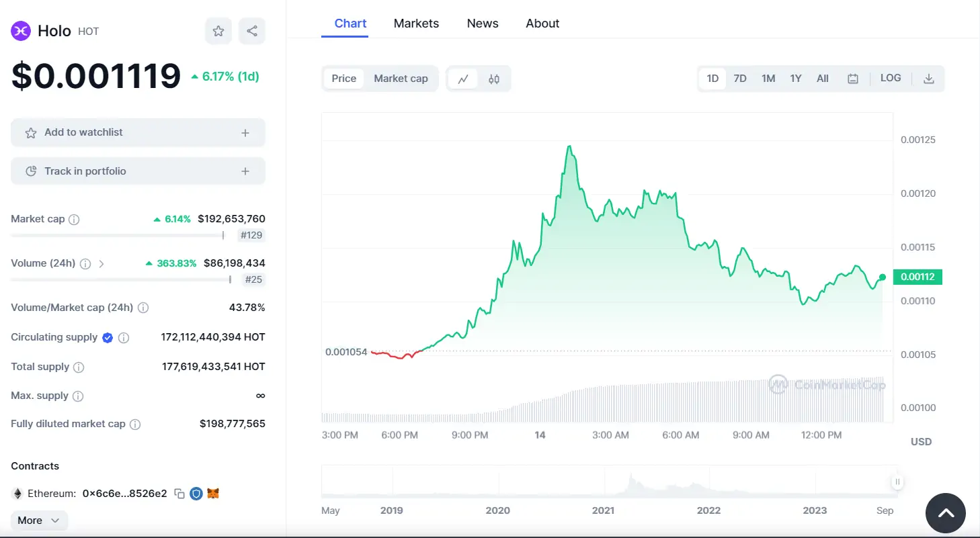The image size is (980, 538).
Task: Expand the More contracts dropdown
Action: [39, 521]
